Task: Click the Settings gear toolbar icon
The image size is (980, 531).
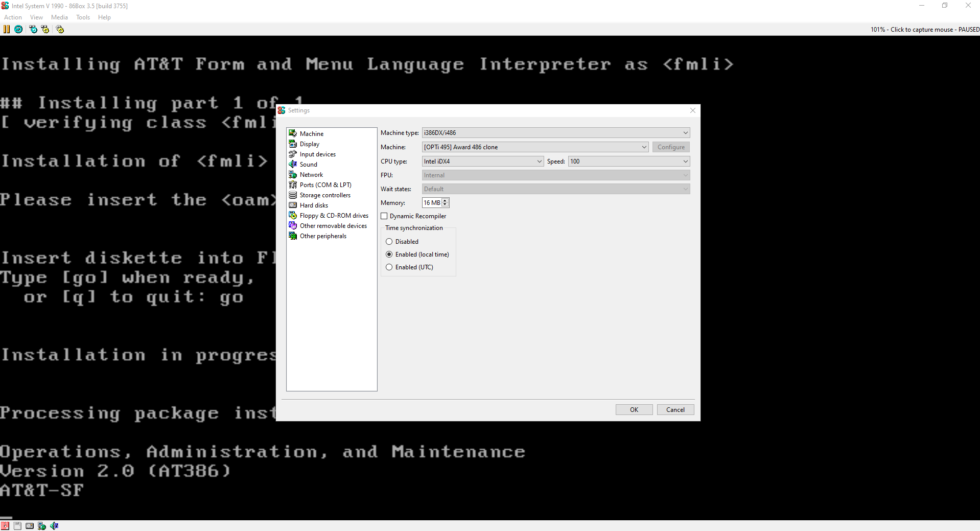Action: pos(60,29)
